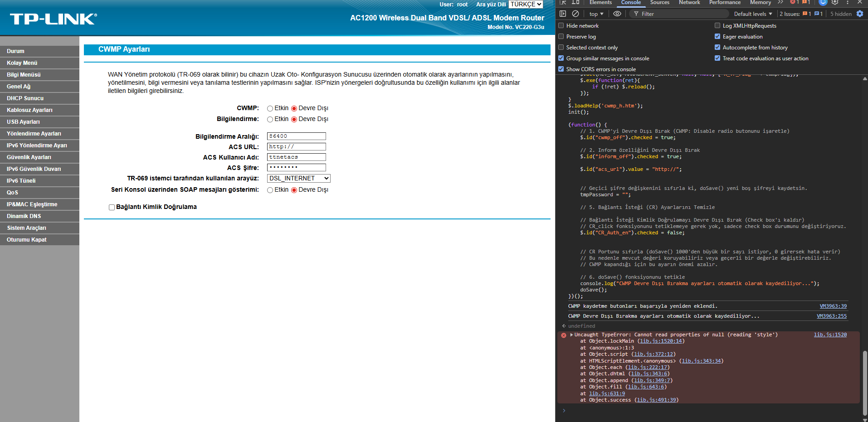
Task: Open Güvenlik Ayarları in sidebar
Action: 39,157
